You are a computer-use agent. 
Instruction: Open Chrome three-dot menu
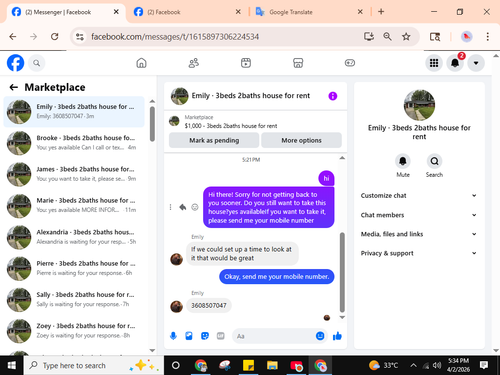coord(487,36)
